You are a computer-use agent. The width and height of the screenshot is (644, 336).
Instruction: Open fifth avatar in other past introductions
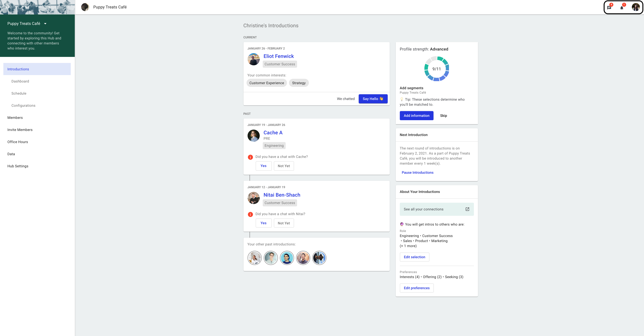[x=319, y=258]
